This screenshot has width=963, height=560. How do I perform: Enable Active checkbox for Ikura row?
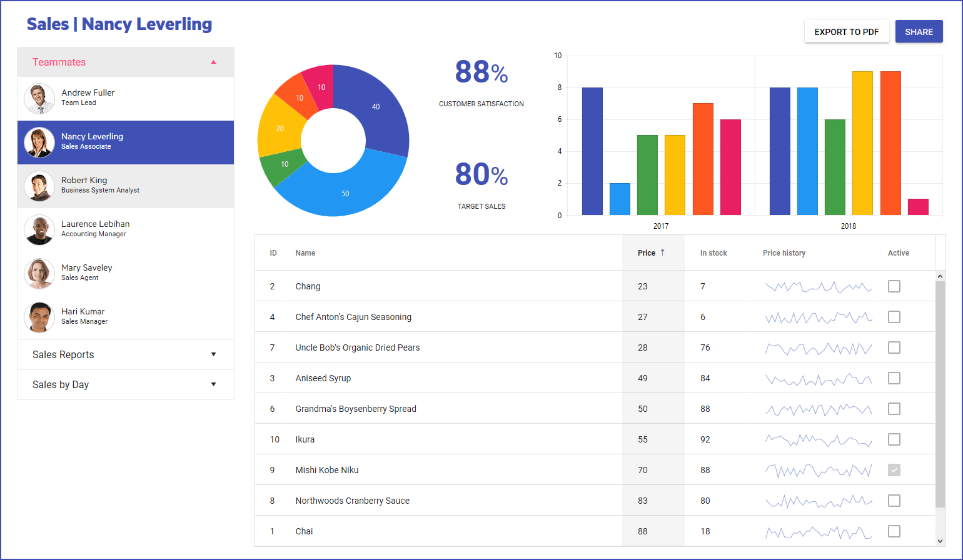[x=894, y=439]
